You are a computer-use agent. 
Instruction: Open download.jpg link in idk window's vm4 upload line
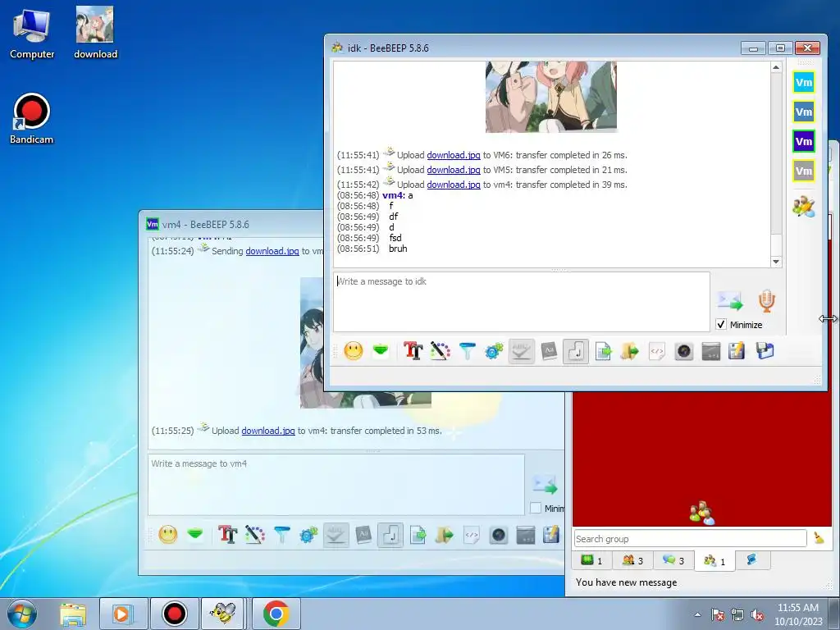click(x=453, y=185)
